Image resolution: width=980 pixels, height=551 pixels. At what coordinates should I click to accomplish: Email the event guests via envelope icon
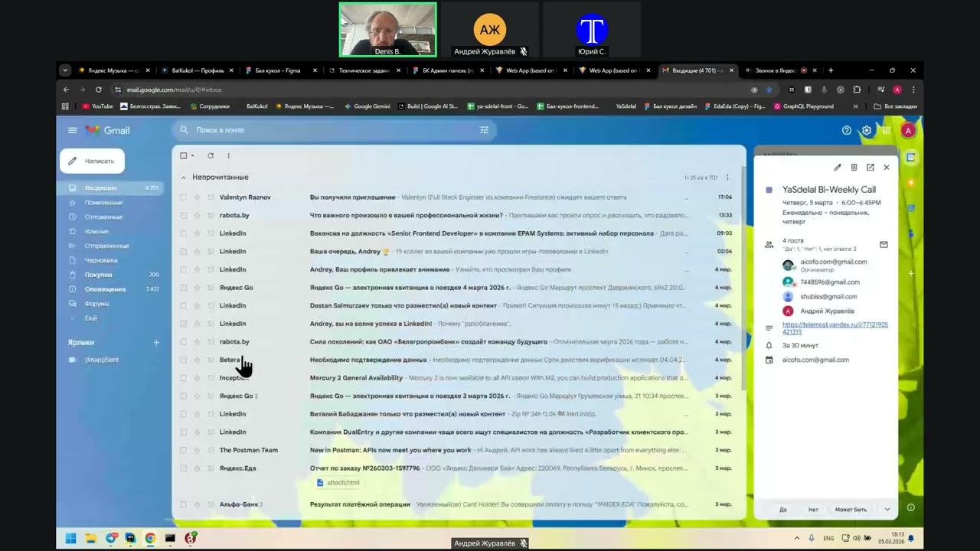click(x=884, y=245)
